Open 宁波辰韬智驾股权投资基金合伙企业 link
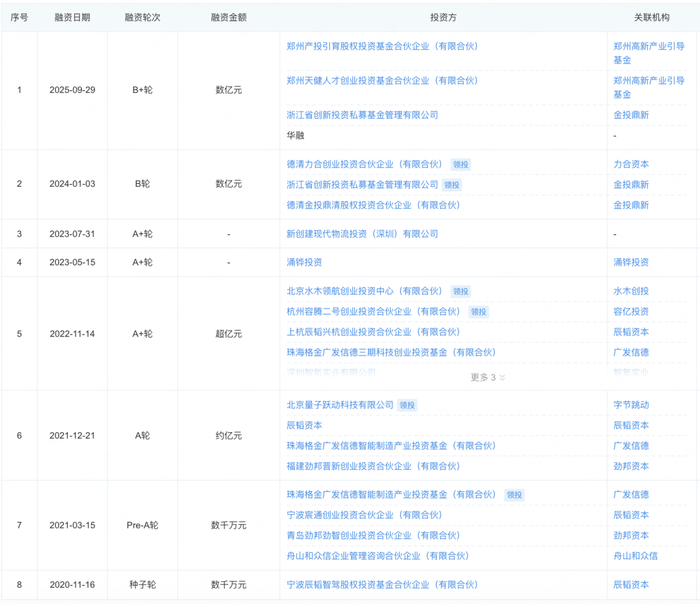 (x=382, y=584)
